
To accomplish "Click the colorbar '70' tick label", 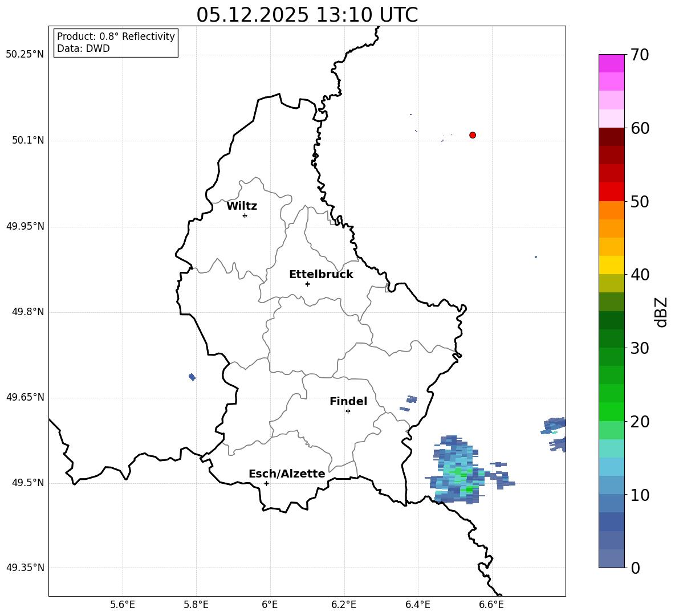I will pyautogui.click(x=640, y=55).
